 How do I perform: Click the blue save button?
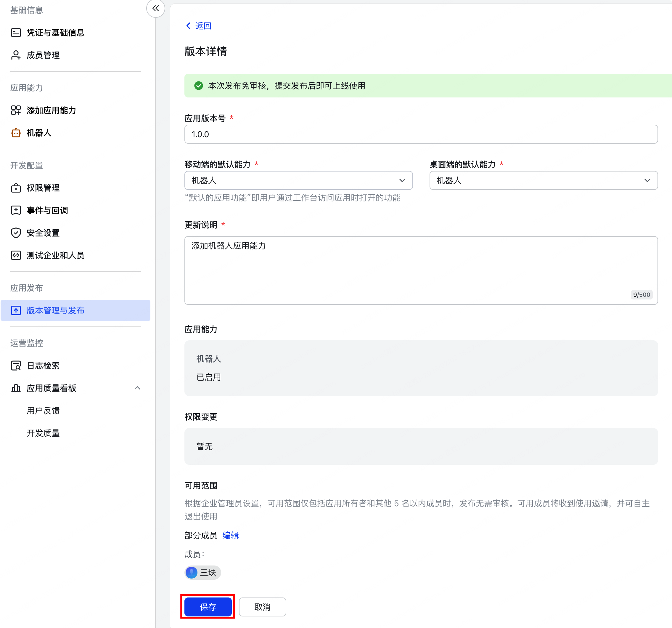(x=208, y=607)
